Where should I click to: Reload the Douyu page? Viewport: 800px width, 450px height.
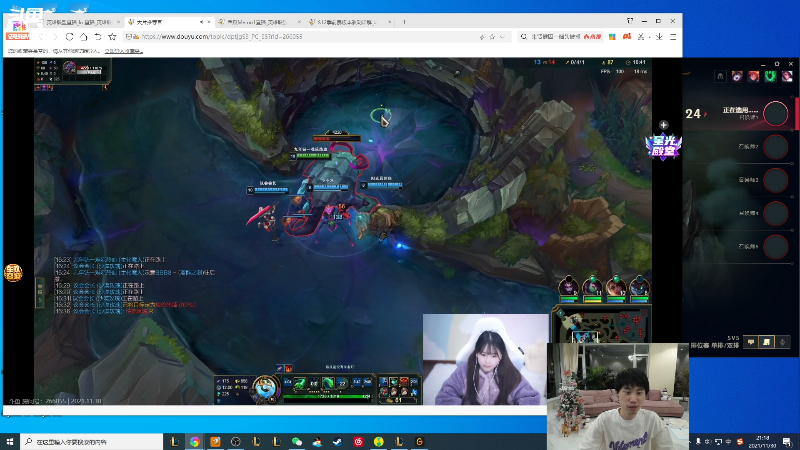69,37
